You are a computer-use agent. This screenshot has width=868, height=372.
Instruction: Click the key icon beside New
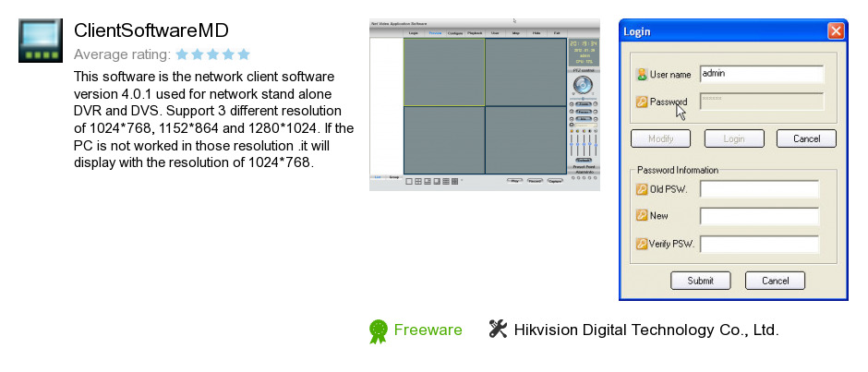tap(642, 215)
